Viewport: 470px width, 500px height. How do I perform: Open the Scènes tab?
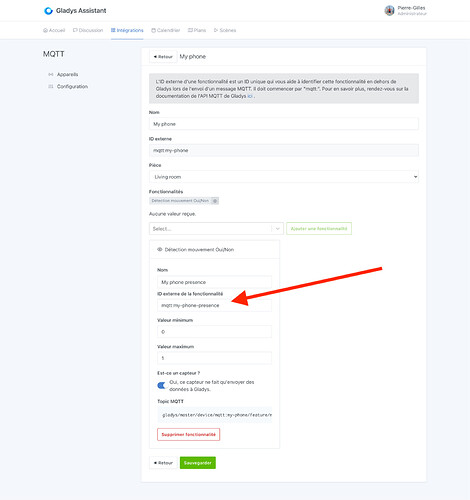[x=225, y=30]
